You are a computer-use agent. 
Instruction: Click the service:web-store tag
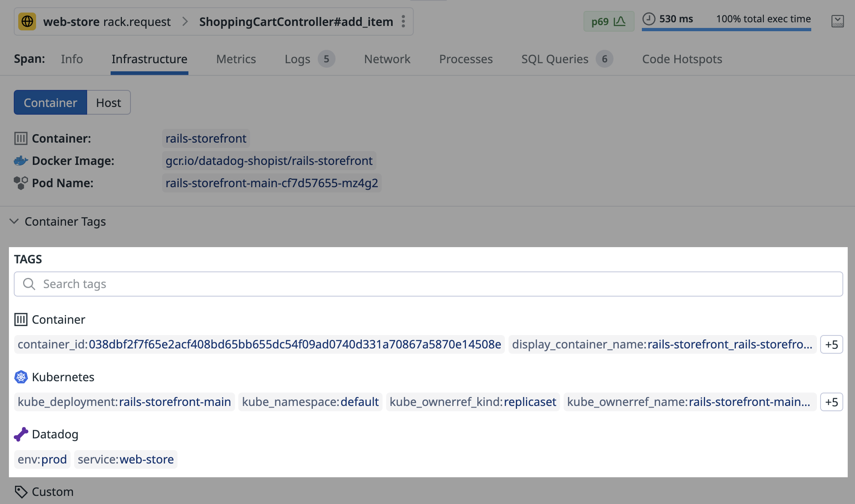click(126, 459)
